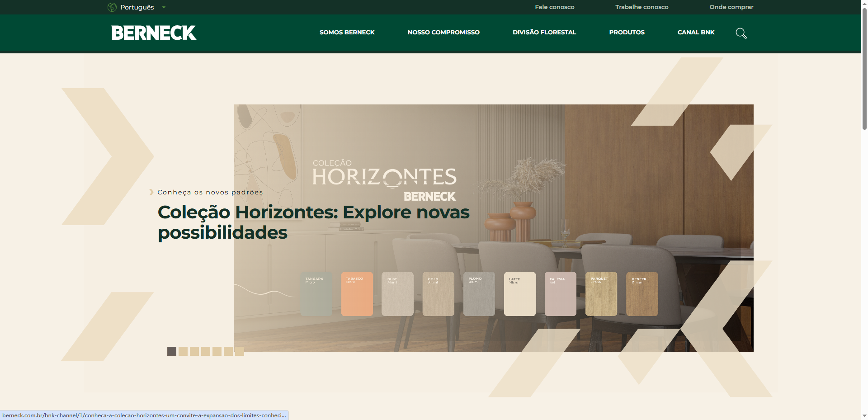868x420 pixels.
Task: Open the Português language dropdown arrow
Action: pyautogui.click(x=164, y=7)
